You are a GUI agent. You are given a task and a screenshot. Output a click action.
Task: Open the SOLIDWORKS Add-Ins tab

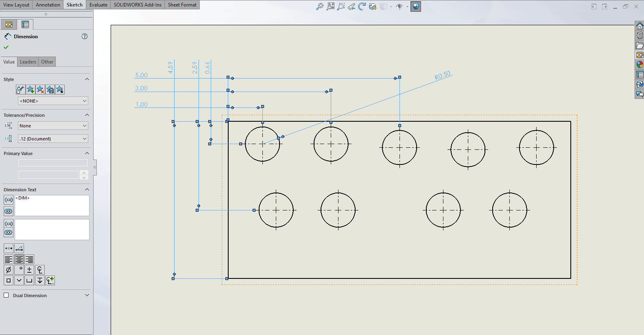coord(138,5)
